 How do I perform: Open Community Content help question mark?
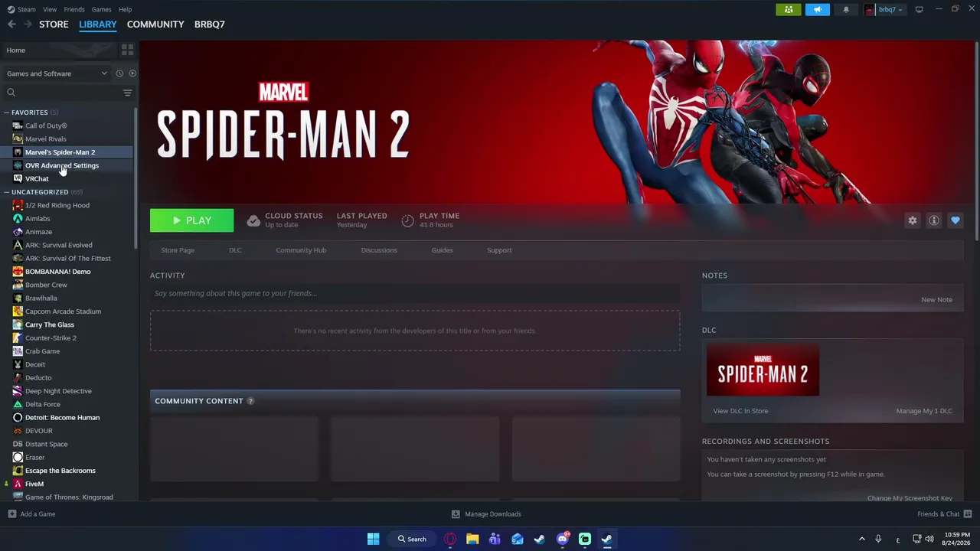(250, 401)
